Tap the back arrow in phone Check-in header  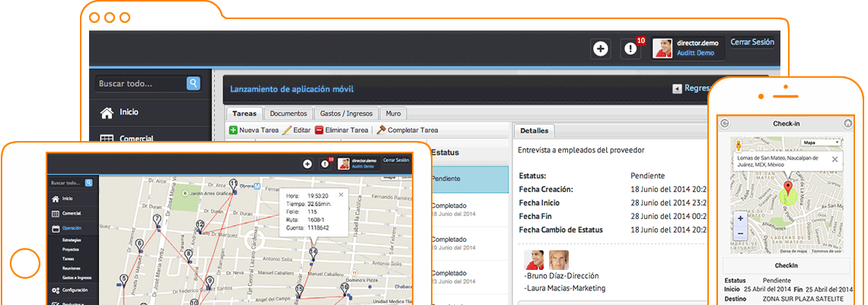(725, 124)
